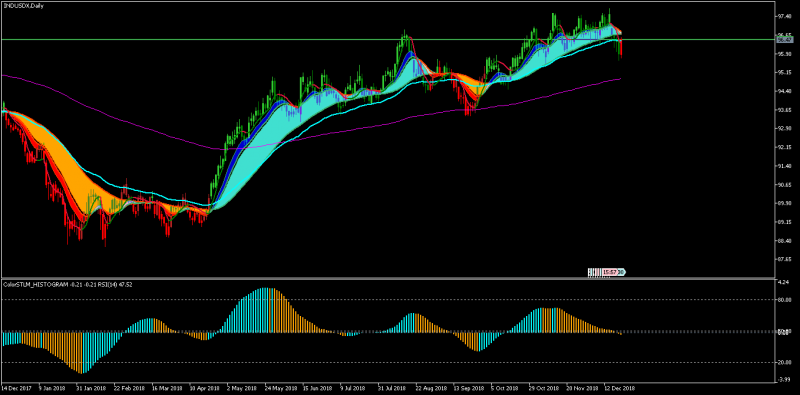Image resolution: width=800 pixels, height=395 pixels.
Task: Click the 10 Apr 2018 date marker
Action: (204, 388)
